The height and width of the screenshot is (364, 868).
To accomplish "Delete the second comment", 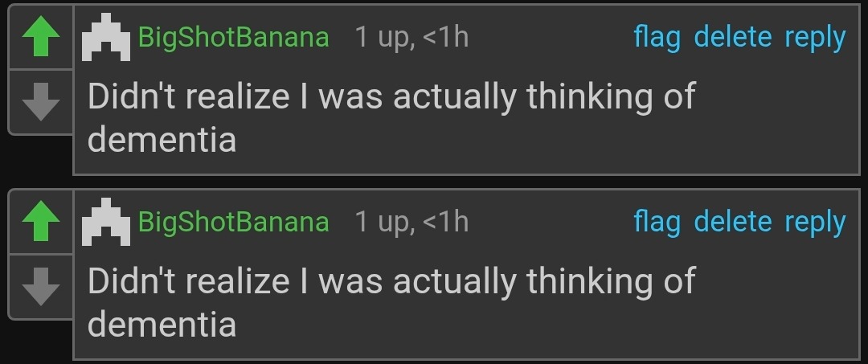I will [732, 223].
